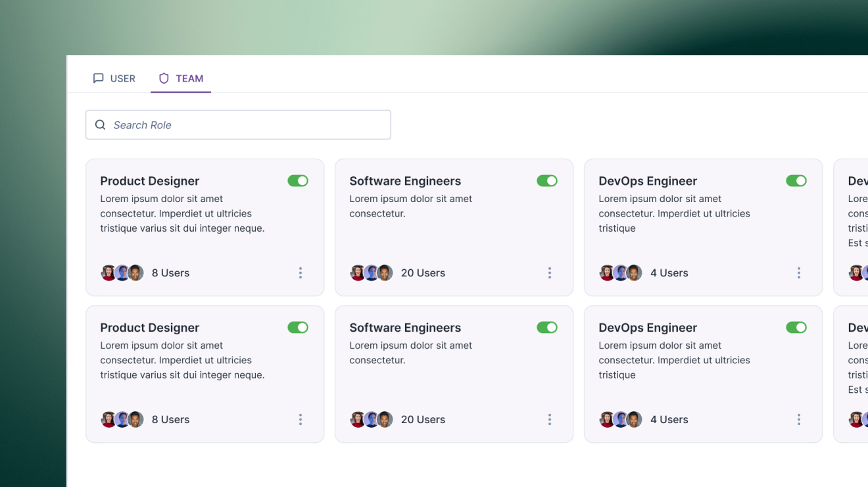Click the lower "DevOps Engineer" card title
Viewport: 868px width, 487px height.
648,328
